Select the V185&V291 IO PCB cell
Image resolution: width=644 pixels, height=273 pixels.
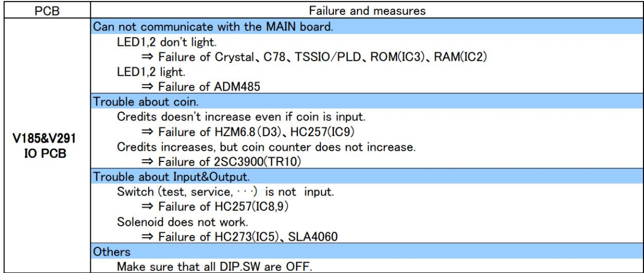(44, 146)
